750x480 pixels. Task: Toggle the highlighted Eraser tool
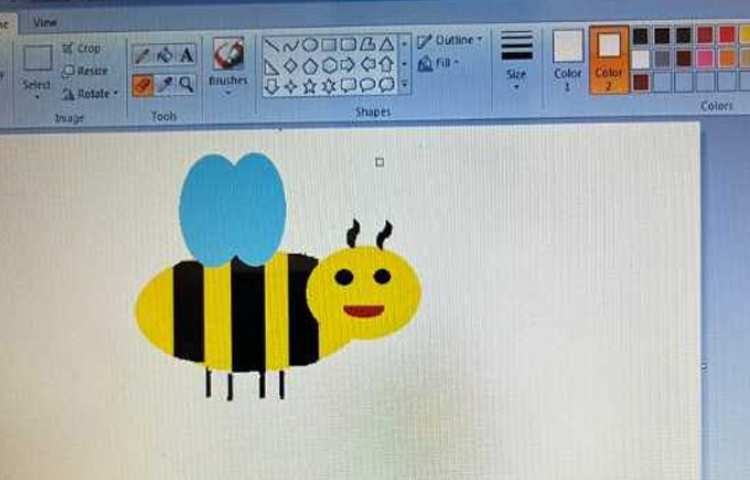142,85
